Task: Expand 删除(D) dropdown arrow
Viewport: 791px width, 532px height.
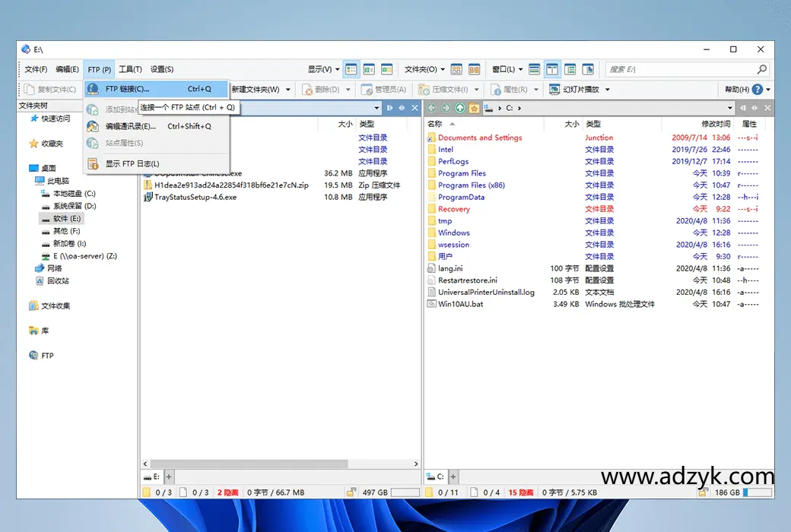Action: pyautogui.click(x=348, y=89)
